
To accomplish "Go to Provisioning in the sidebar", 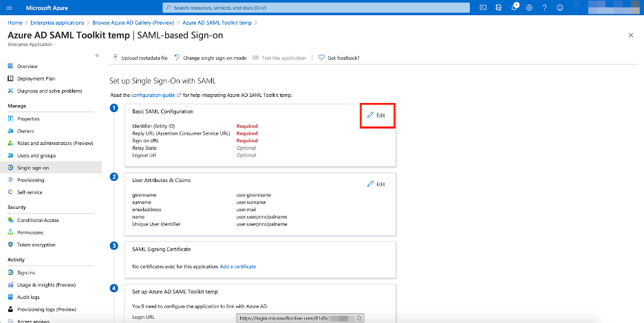I will pos(31,180).
